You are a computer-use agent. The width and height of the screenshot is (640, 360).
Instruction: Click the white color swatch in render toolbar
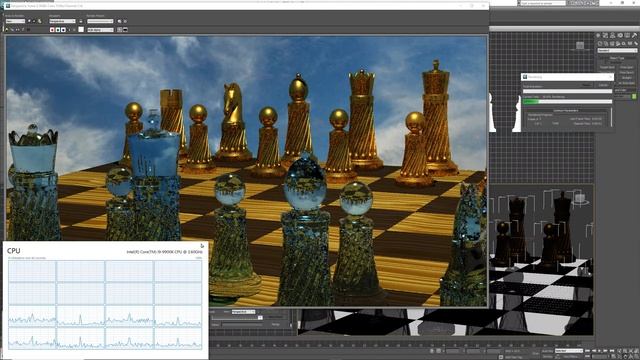click(81, 30)
